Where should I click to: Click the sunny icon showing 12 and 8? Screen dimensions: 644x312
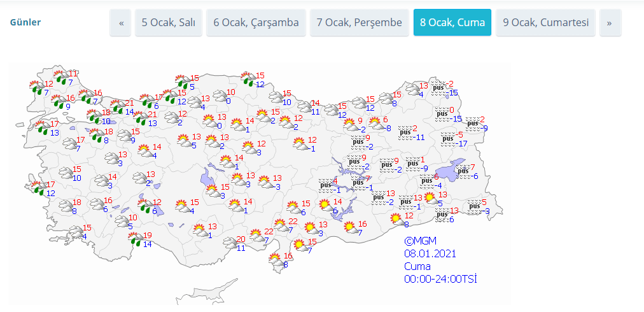(397, 220)
